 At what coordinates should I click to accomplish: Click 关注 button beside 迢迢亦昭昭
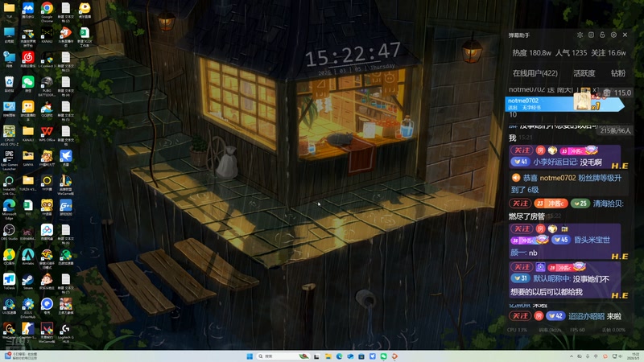click(x=520, y=316)
